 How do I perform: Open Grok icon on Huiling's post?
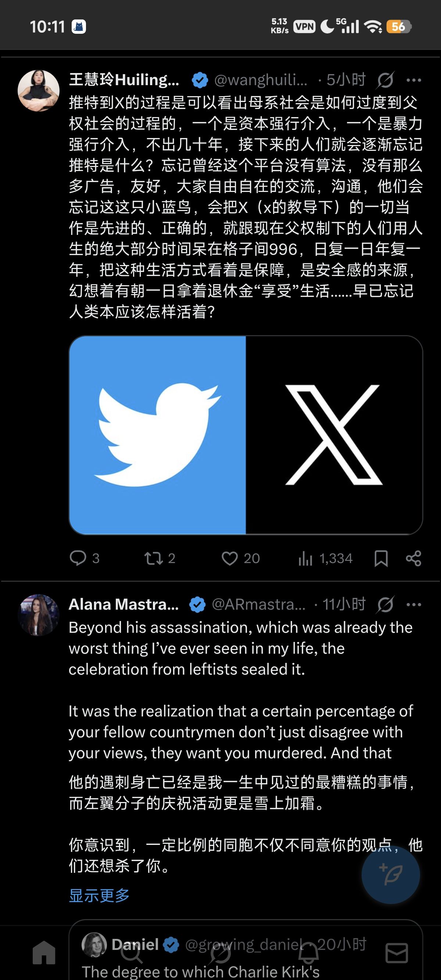(x=386, y=80)
